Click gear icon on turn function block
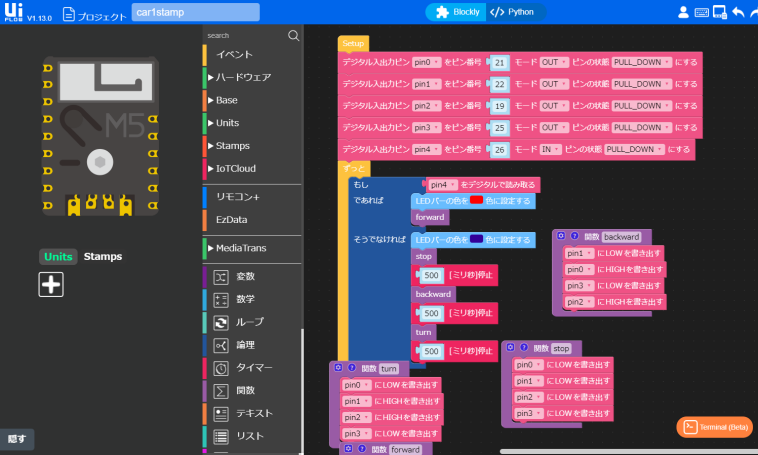 point(338,368)
